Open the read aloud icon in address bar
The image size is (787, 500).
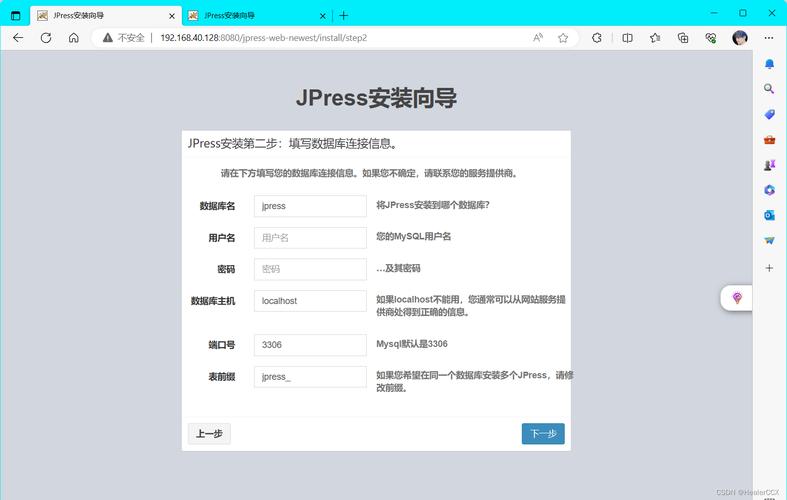[x=538, y=38]
